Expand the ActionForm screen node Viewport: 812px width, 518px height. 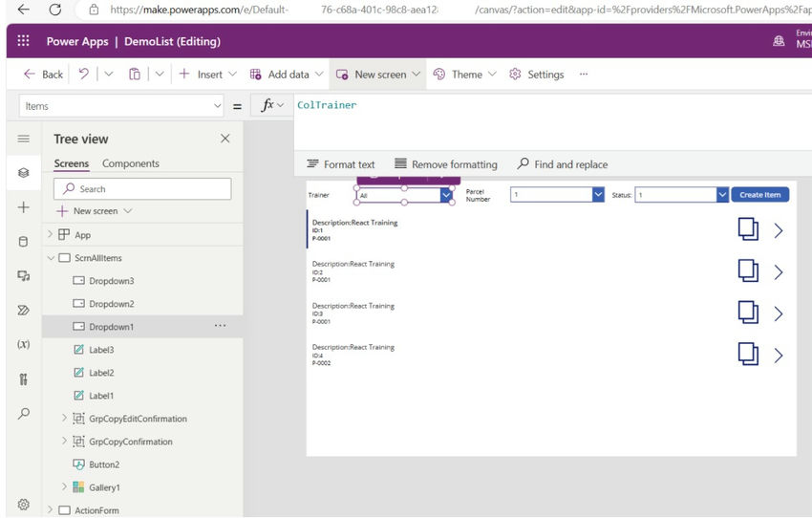pos(51,509)
